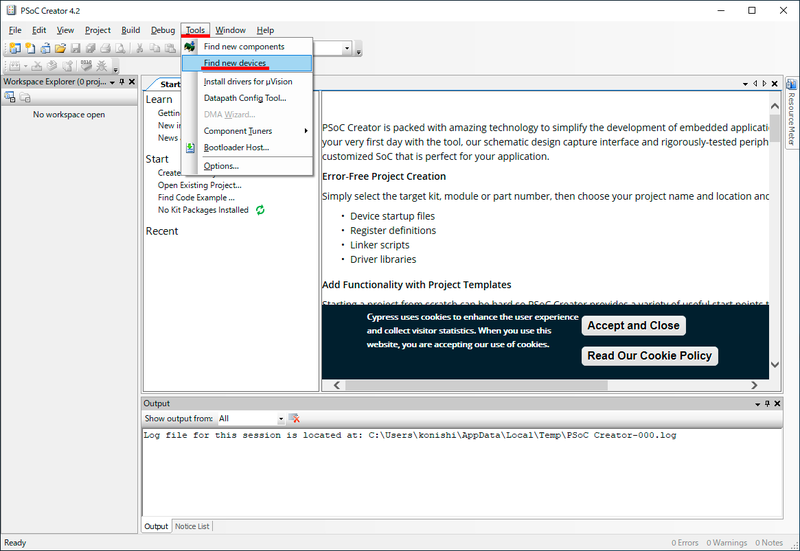
Task: Click the Cut scissors toolbar icon
Action: [x=139, y=48]
